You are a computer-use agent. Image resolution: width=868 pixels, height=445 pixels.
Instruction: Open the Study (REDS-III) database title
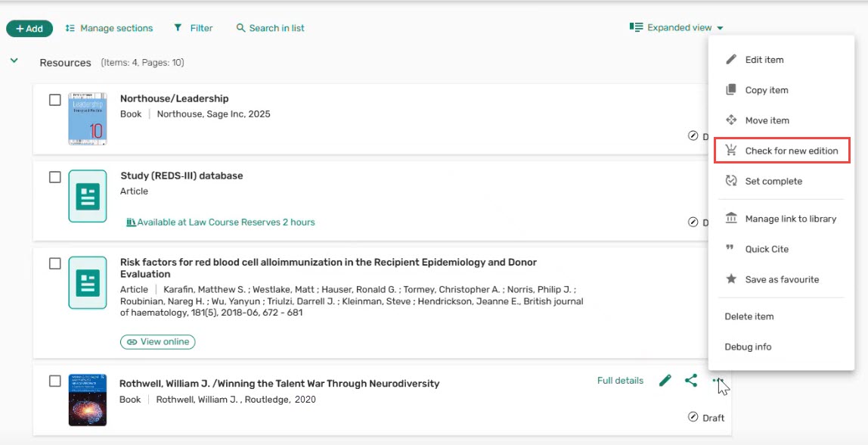click(x=181, y=176)
